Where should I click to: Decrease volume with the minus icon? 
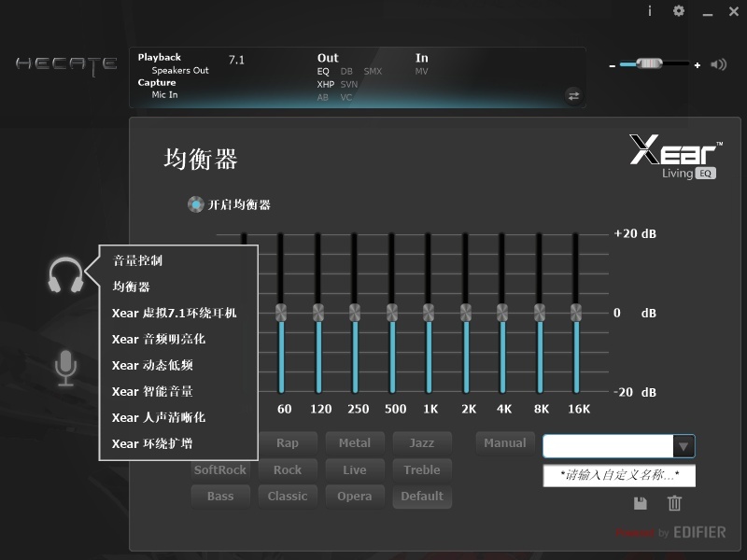[x=613, y=65]
